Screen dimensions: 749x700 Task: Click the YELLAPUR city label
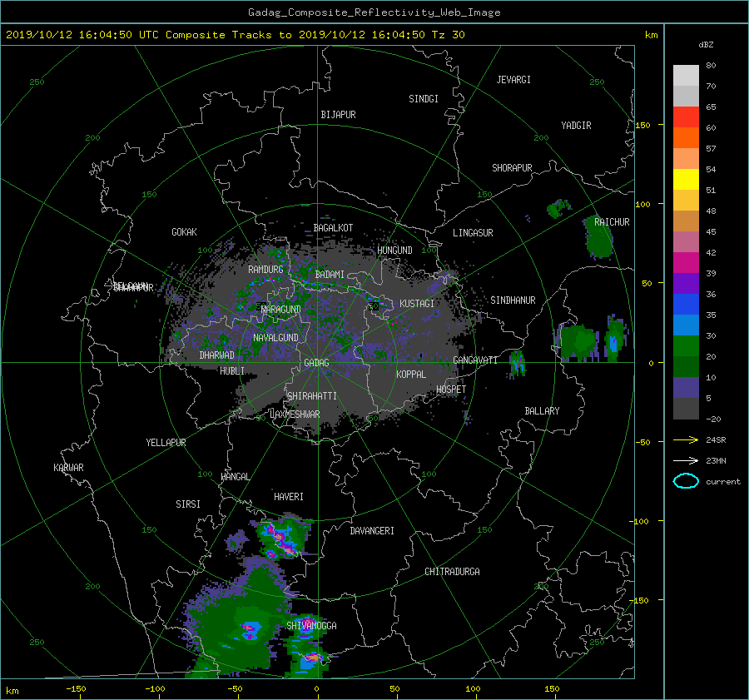coord(166,443)
